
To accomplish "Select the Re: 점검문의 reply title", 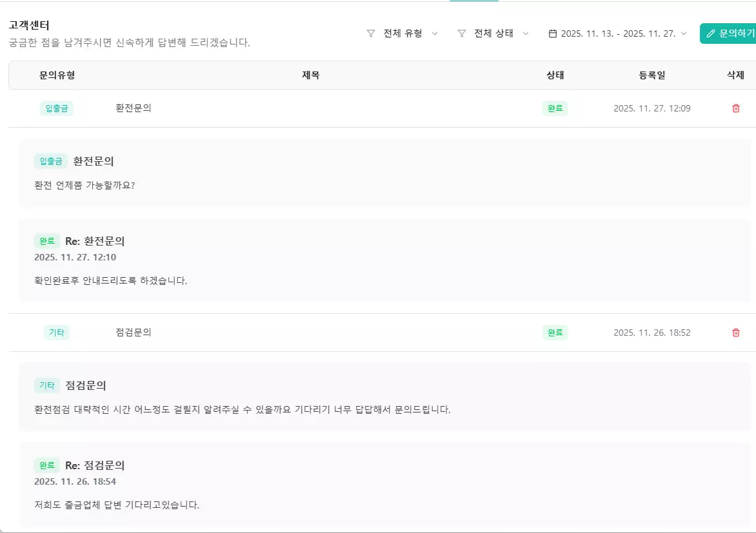I will click(x=95, y=465).
